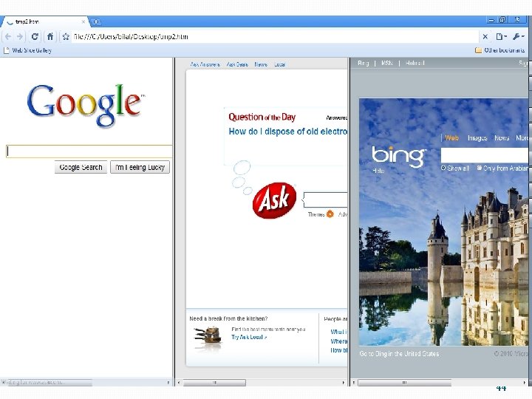Select the Show all radio button
The height and width of the screenshot is (399, 532).
tap(443, 168)
